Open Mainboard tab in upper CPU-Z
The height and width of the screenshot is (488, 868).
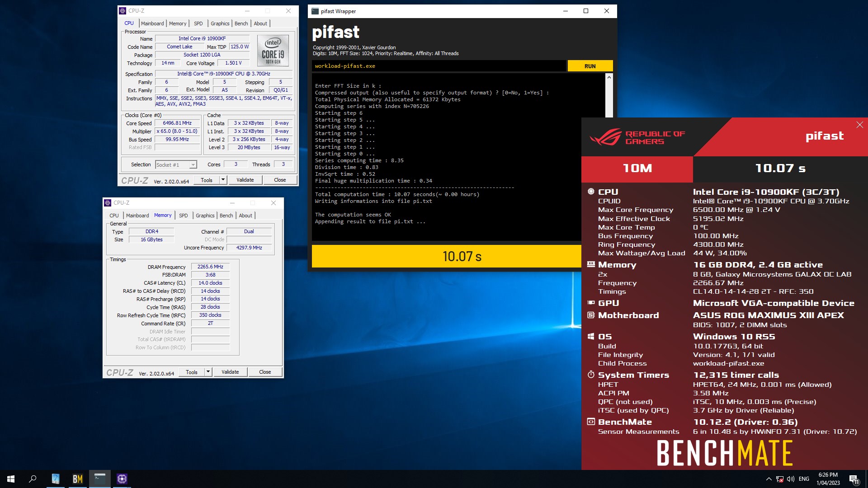pyautogui.click(x=152, y=23)
